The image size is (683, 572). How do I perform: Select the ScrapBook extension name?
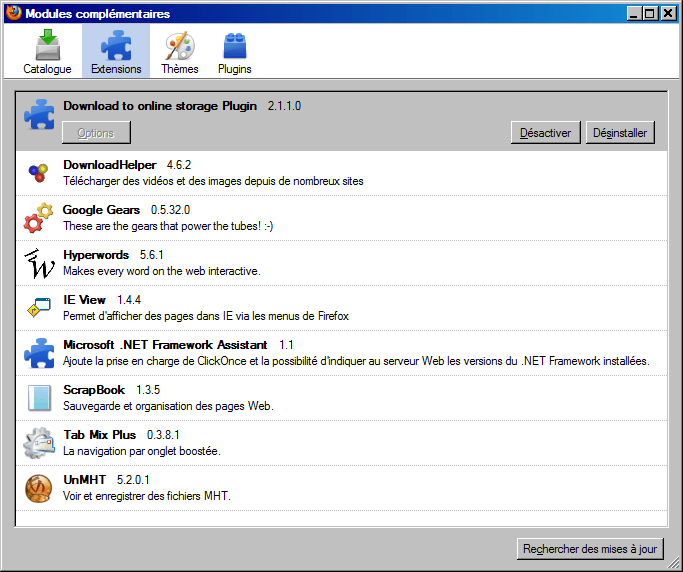pyautogui.click(x=94, y=390)
